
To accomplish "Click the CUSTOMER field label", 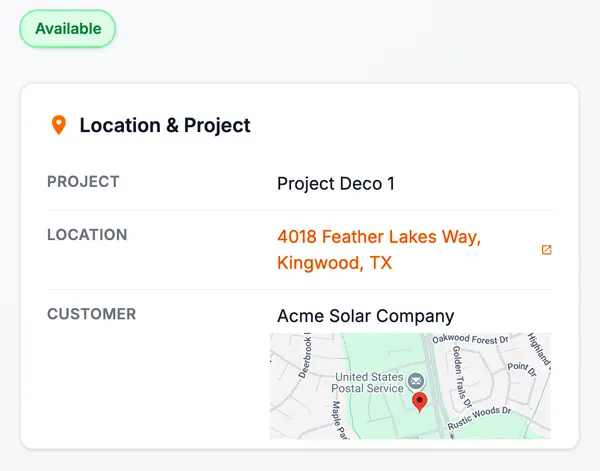I will (x=91, y=314).
